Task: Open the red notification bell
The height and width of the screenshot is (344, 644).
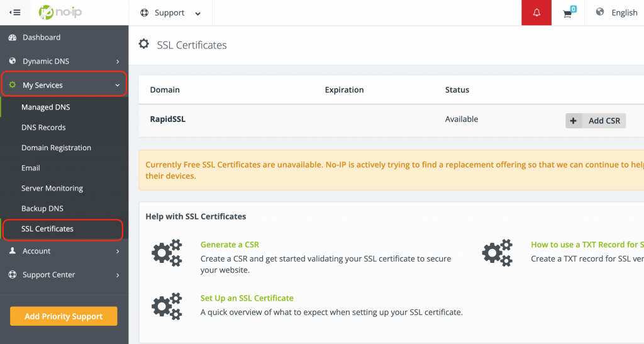Action: pos(536,13)
